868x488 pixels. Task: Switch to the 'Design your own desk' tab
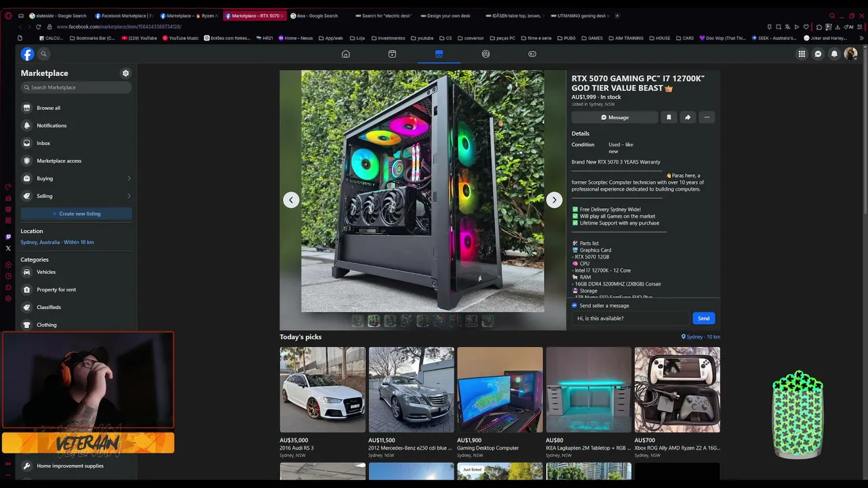click(449, 16)
